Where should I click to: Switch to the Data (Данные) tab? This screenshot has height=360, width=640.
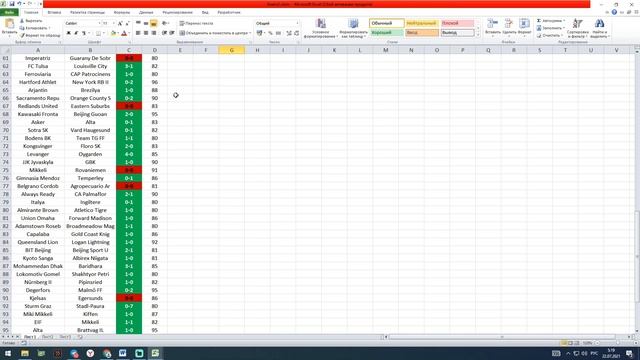point(146,12)
